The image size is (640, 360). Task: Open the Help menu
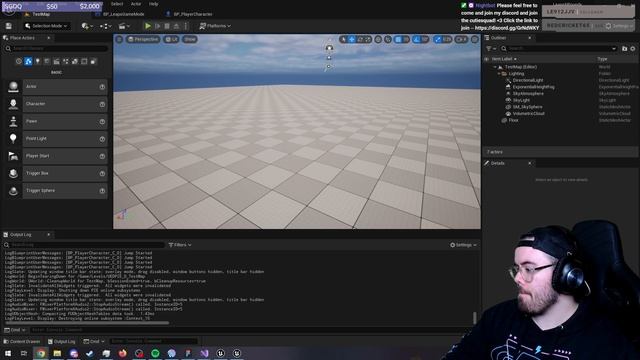point(153,4)
